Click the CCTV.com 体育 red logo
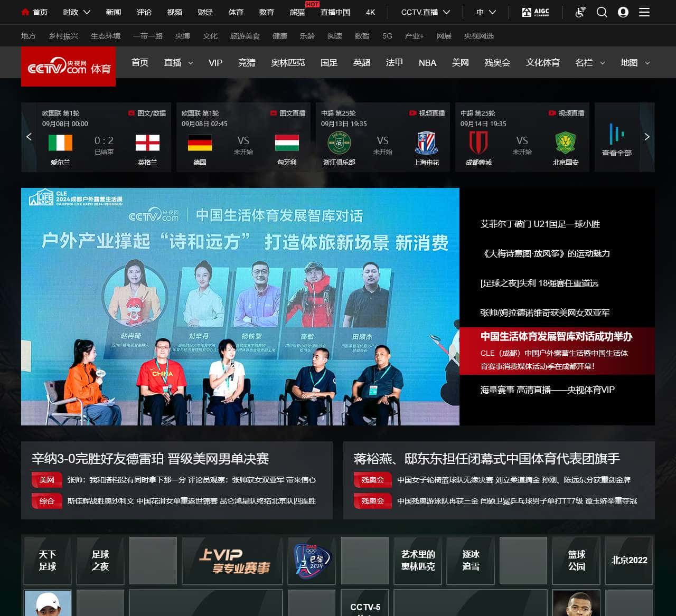This screenshot has height=616, width=676. 69,67
